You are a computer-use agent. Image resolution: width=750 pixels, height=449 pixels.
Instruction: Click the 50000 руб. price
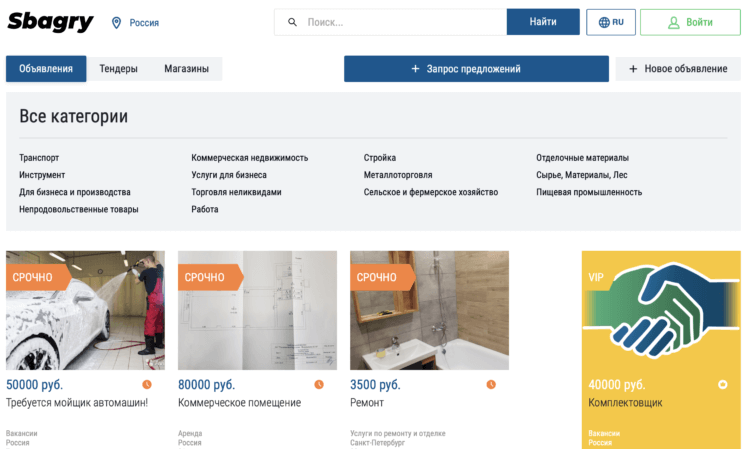click(34, 384)
